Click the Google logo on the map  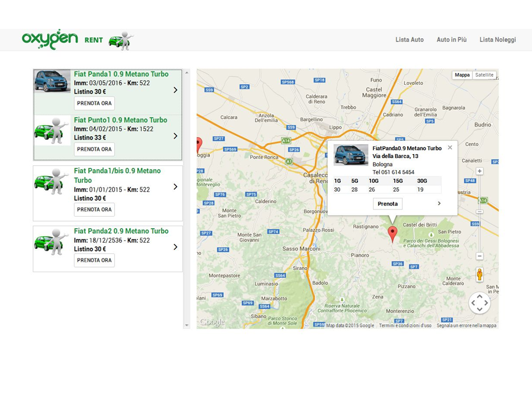(x=212, y=322)
